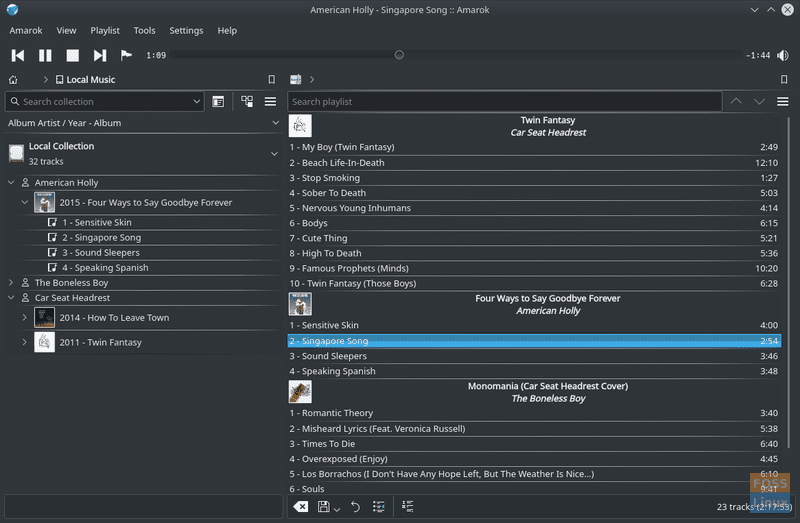Select playlist track Famous Prophets (Minds)
The width and height of the screenshot is (800, 523).
[534, 268]
